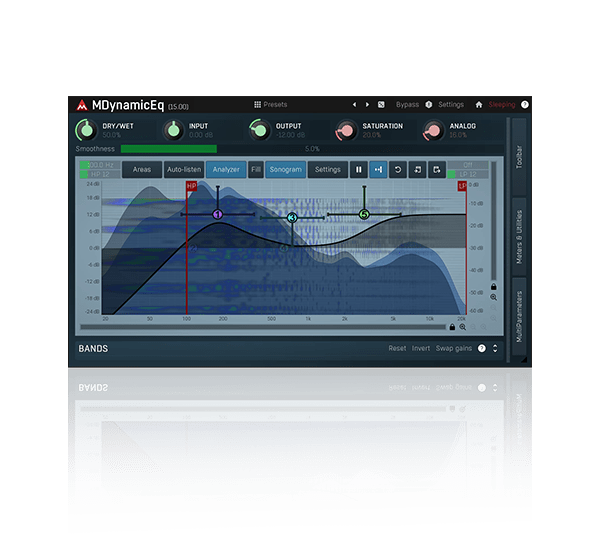Toggle Auto-listen mode
This screenshot has height=543, width=600.
pos(184,170)
